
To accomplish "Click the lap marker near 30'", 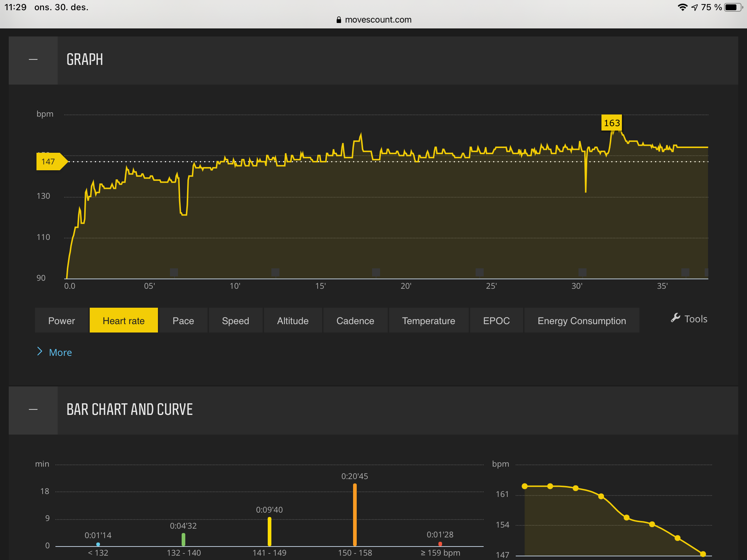I will (x=582, y=272).
